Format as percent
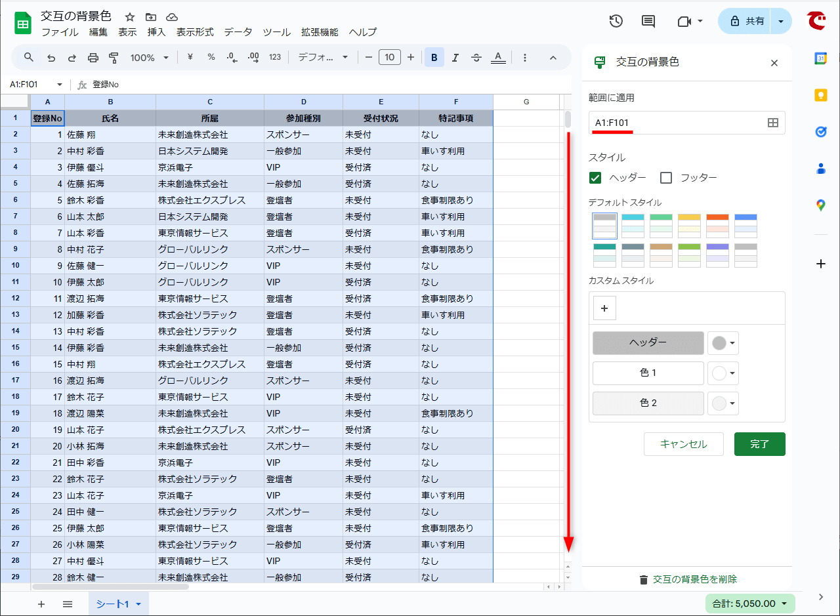840x616 pixels. click(211, 58)
